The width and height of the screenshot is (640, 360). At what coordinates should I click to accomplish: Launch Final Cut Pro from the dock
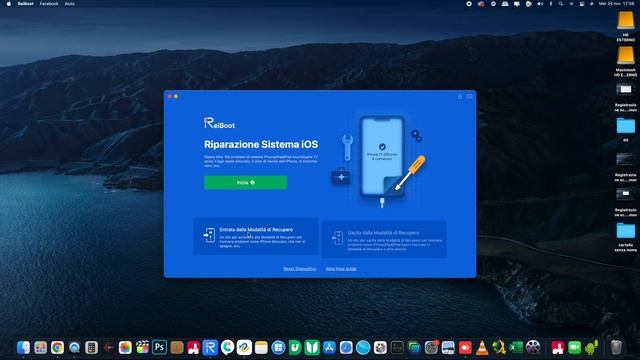tap(142, 347)
